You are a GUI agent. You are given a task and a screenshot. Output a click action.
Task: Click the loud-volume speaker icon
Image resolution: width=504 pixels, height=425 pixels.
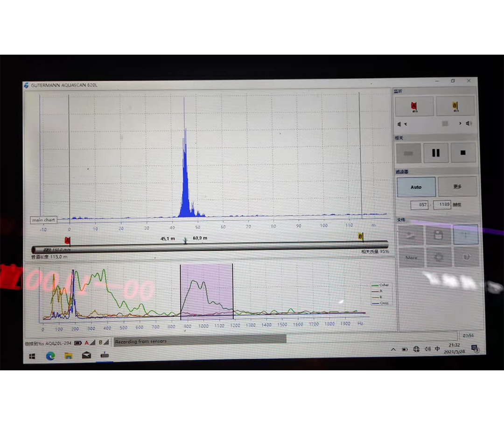click(469, 123)
